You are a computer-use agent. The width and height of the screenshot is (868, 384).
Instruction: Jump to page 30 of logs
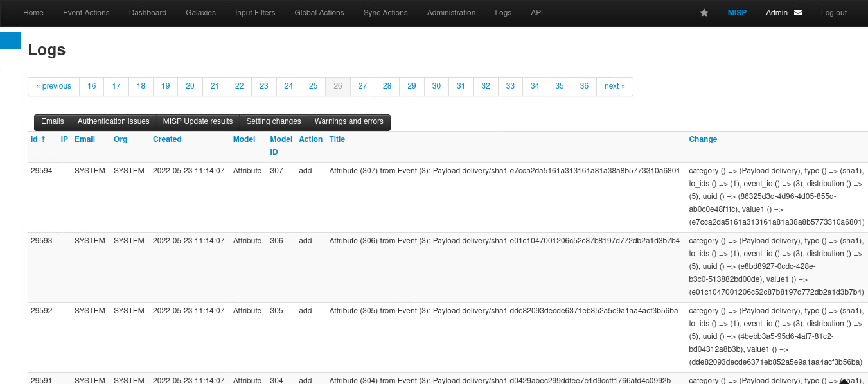coord(436,87)
